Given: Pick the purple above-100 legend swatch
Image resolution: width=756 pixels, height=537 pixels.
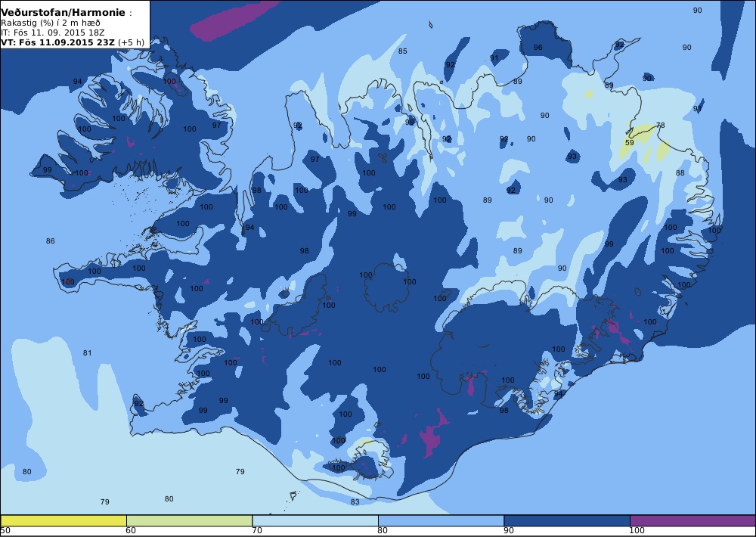Looking at the screenshot, I should pos(692,520).
